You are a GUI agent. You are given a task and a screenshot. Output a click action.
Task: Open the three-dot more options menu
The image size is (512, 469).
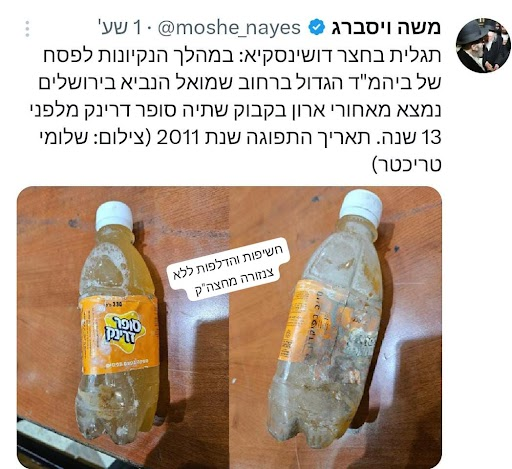click(27, 29)
